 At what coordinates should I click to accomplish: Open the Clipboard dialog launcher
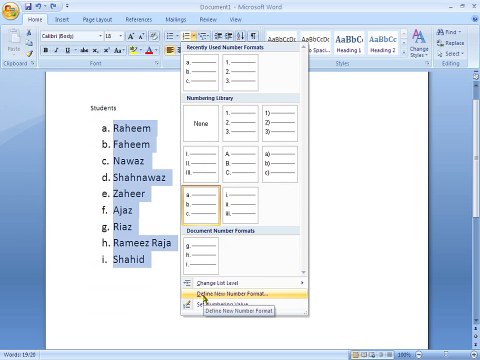coord(33,63)
